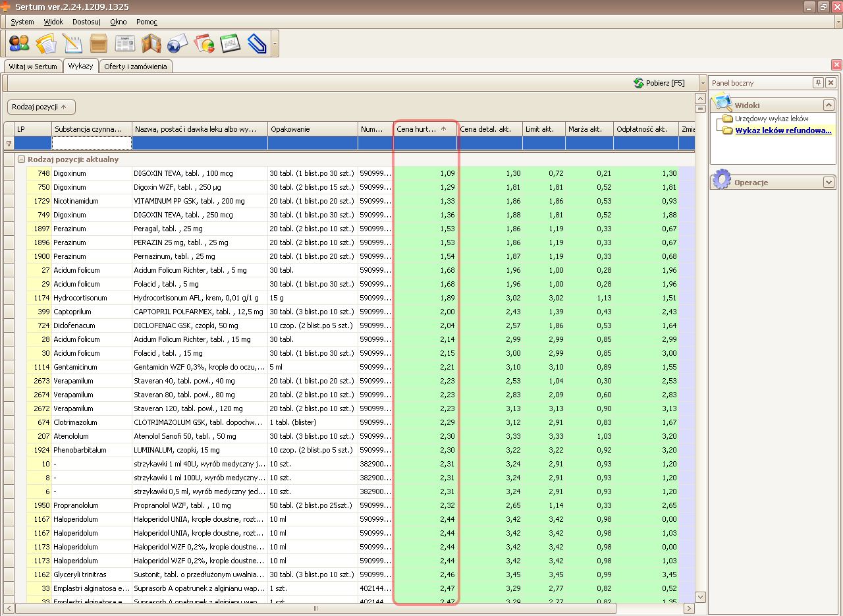
Task: Open the Dostosuj menu
Action: pos(86,22)
